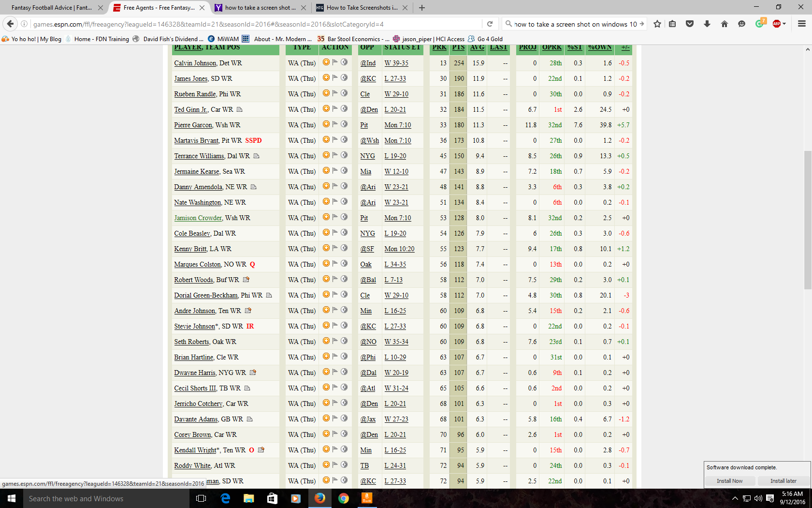This screenshot has height=508, width=812.
Task: Open the MiWAM bookmark
Action: [223, 39]
